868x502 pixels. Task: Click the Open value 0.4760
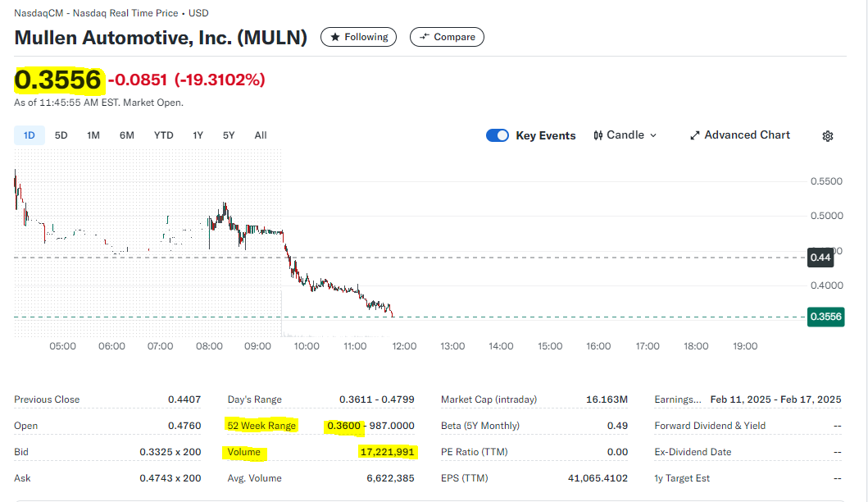point(184,426)
